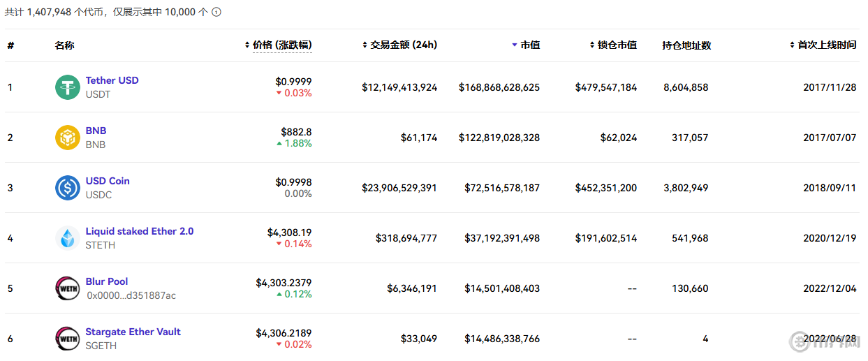868x361 pixels.
Task: Open the BNB token link
Action: [x=96, y=131]
